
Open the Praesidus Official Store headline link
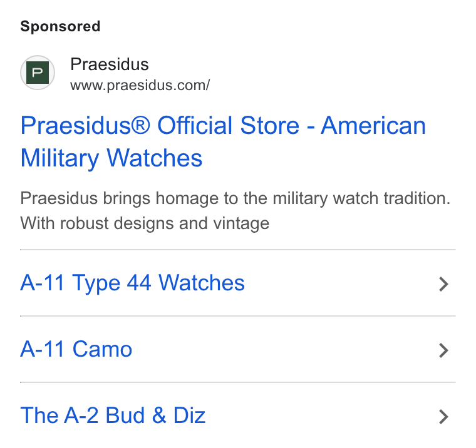pos(223,141)
